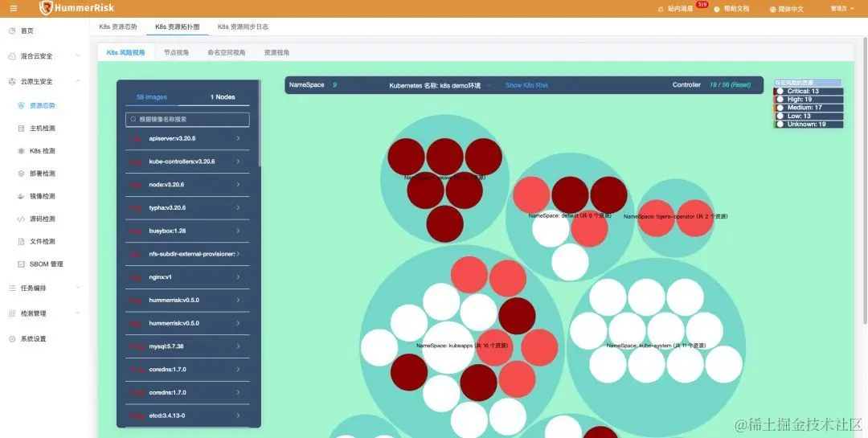Open 系统设置 settings gear icon
868x438 pixels.
click(x=12, y=339)
